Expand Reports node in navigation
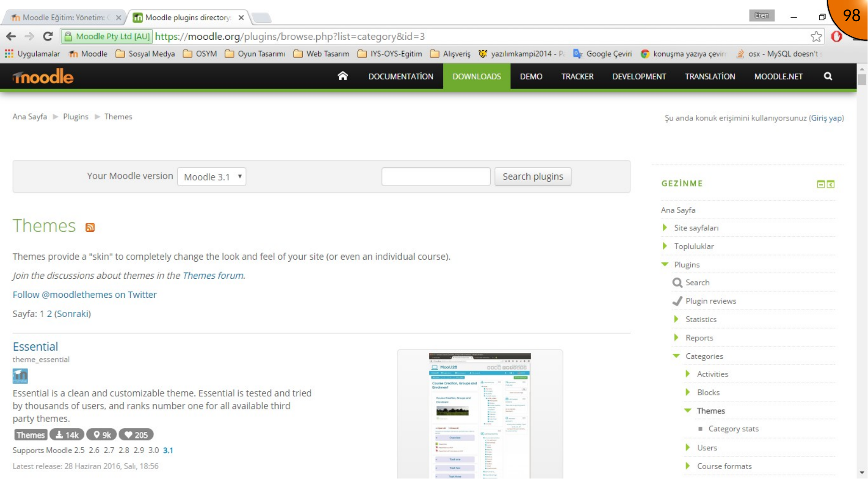Viewport: 868px width, 488px height. [x=676, y=338]
